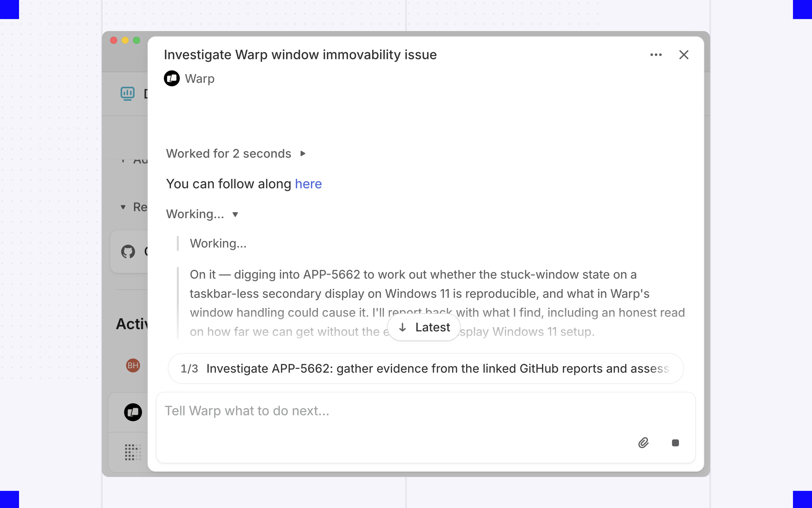
Task: Close the Investigate Warp issue panel
Action: 684,55
